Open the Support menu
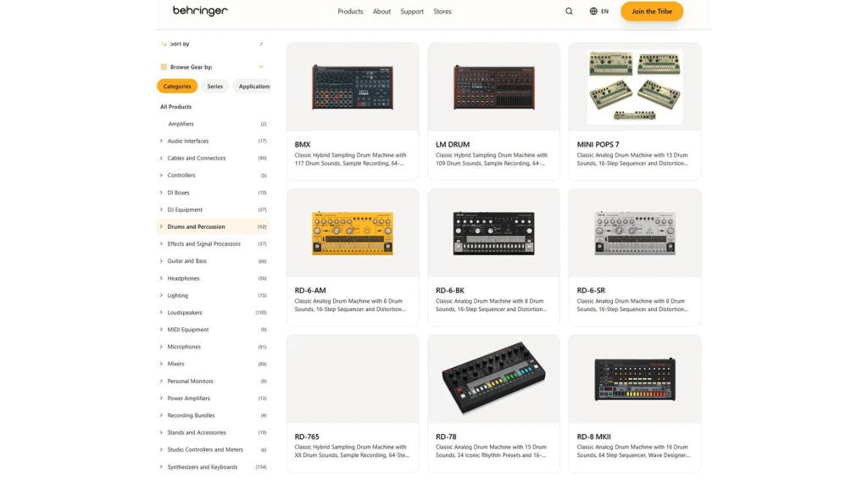Viewport: 868px width, 479px height. pyautogui.click(x=412, y=11)
